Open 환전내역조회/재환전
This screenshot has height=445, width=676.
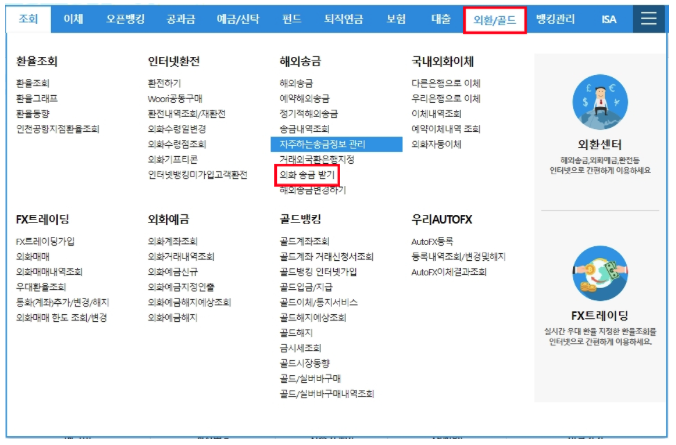(187, 114)
